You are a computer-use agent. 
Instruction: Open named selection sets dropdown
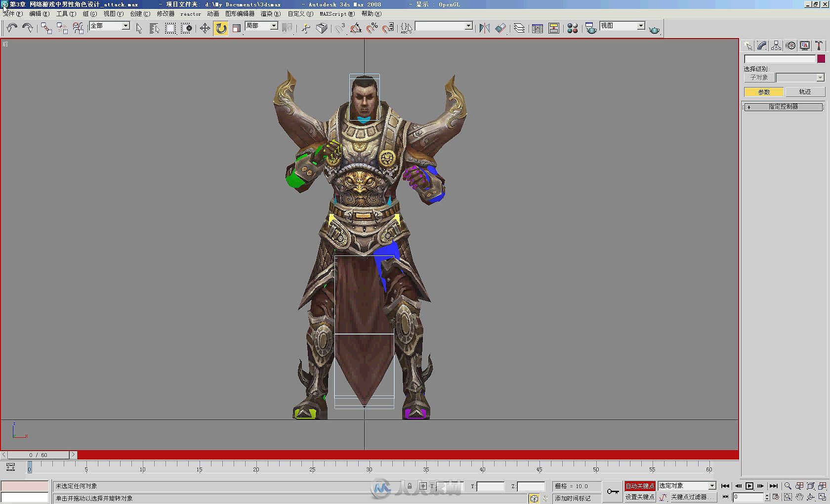click(x=444, y=26)
